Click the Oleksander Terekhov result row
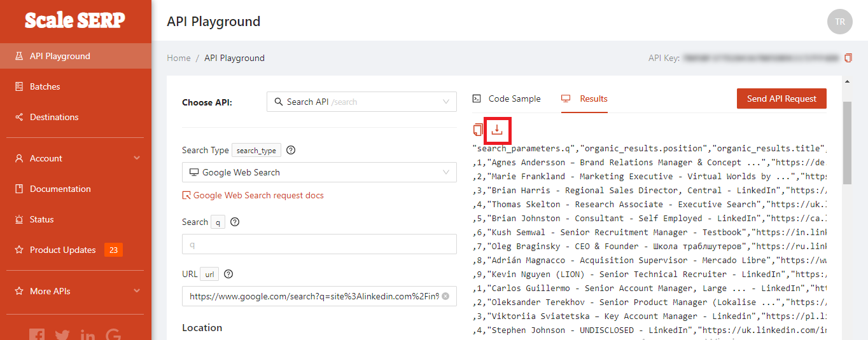The width and height of the screenshot is (868, 340). pos(649,303)
